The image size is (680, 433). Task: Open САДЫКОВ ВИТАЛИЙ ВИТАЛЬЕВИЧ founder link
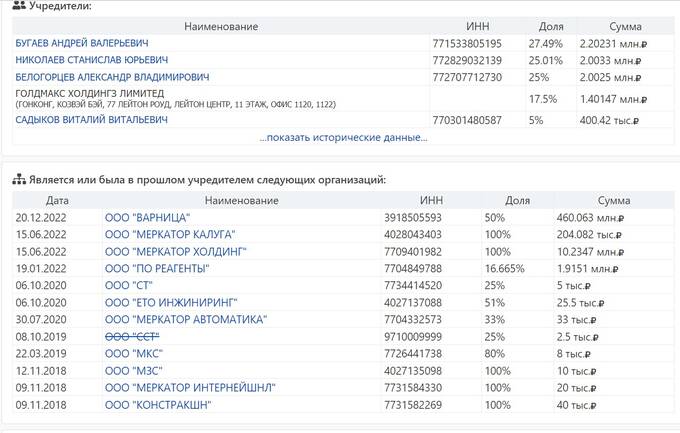[x=91, y=120]
